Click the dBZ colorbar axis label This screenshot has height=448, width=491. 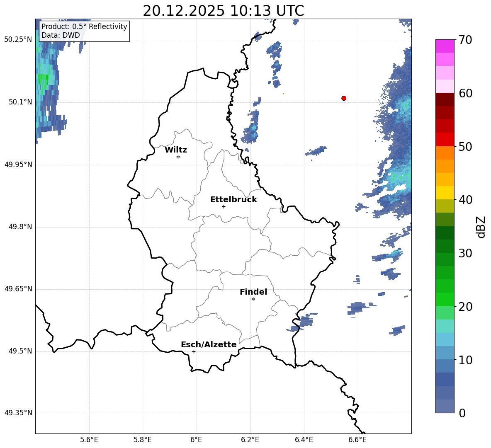pos(481,227)
